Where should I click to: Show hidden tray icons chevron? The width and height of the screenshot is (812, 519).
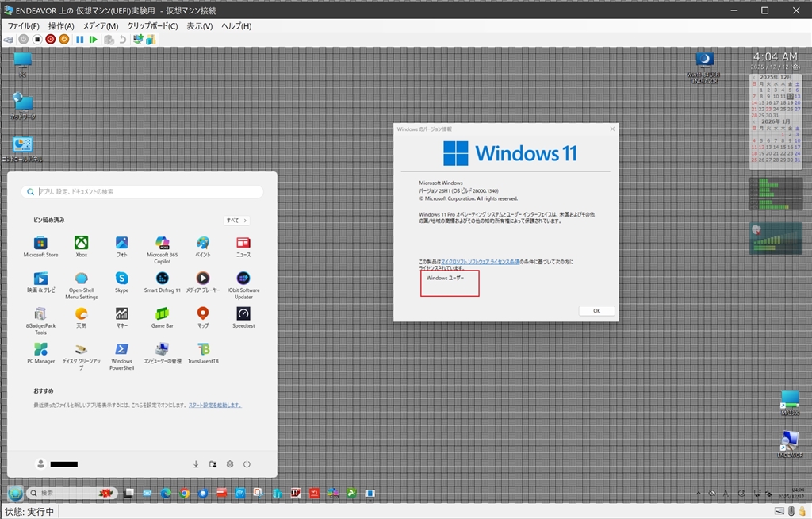coord(699,494)
